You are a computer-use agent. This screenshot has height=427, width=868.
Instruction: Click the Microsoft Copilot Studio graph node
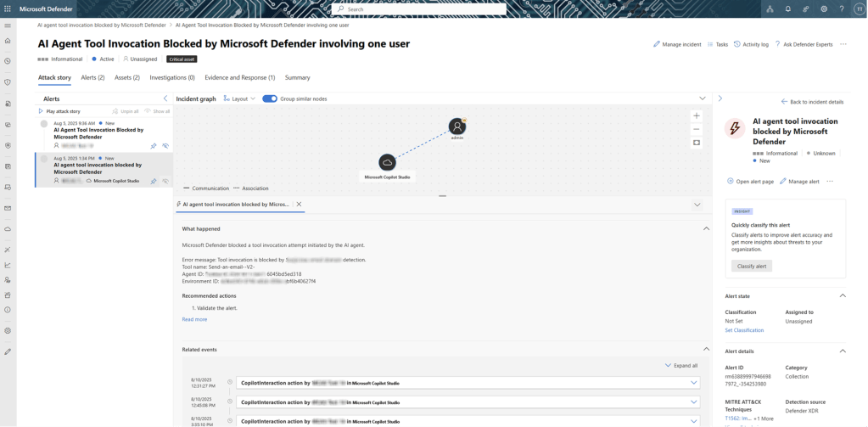pos(387,162)
